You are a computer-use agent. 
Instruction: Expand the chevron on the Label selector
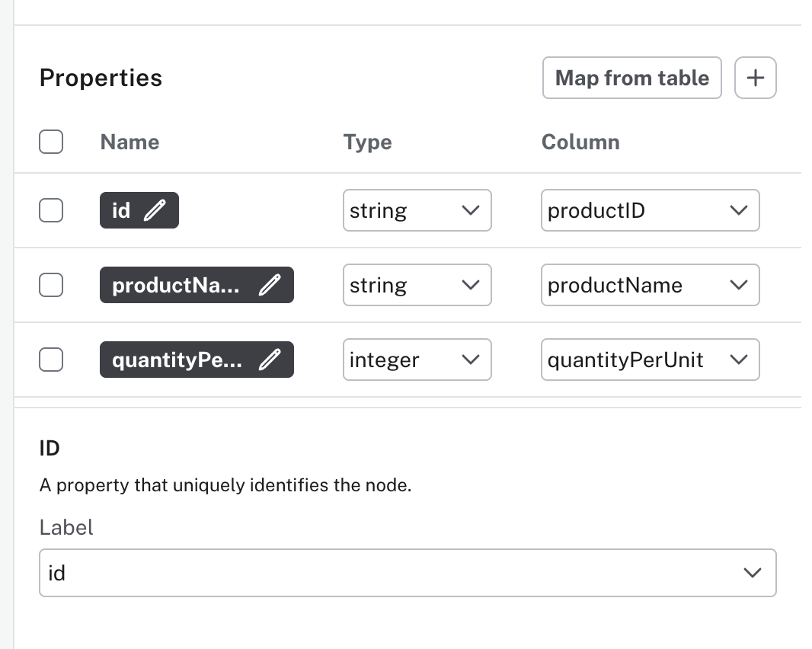pos(753,573)
